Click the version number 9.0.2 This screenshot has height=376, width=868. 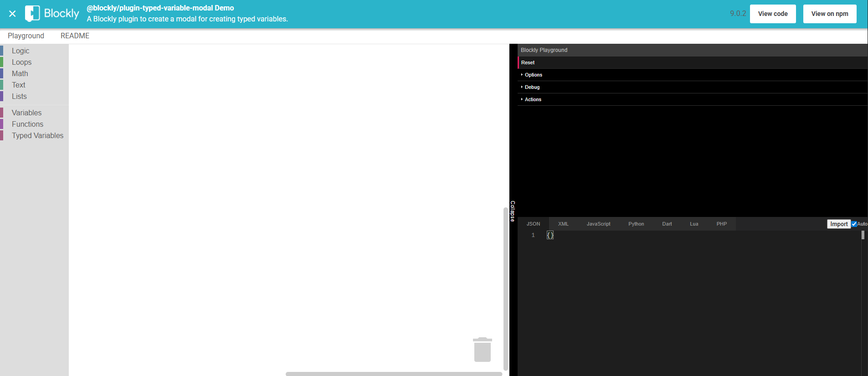(x=738, y=14)
